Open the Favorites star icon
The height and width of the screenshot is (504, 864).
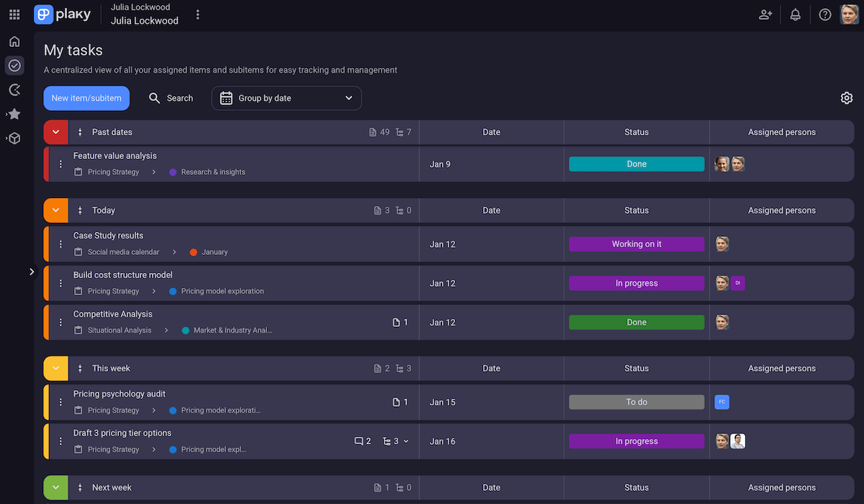(x=14, y=114)
